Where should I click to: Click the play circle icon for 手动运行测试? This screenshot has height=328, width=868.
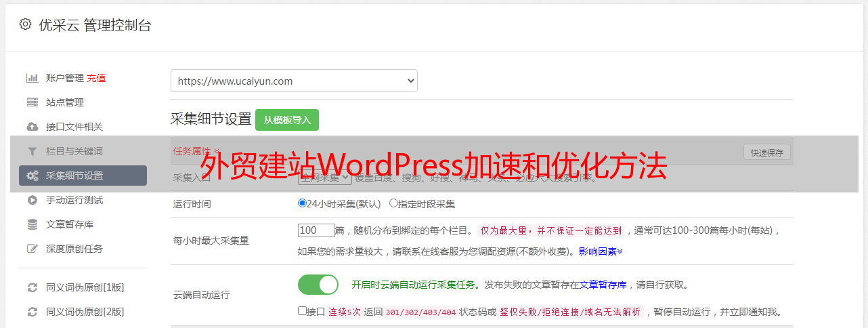(x=32, y=200)
